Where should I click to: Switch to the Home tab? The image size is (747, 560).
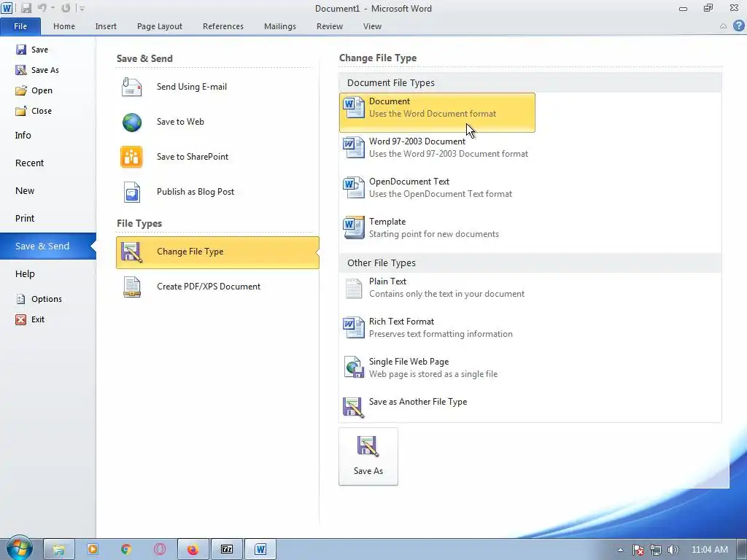pyautogui.click(x=64, y=26)
